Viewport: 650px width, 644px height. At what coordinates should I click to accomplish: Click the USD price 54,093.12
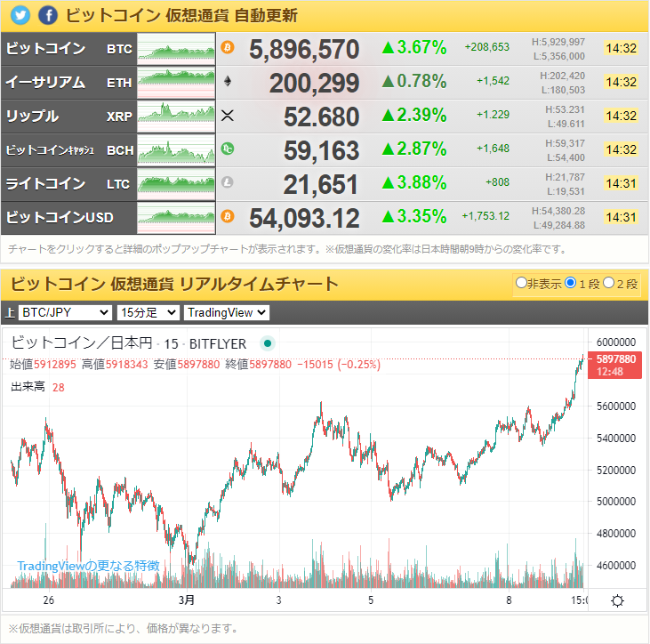coord(304,218)
